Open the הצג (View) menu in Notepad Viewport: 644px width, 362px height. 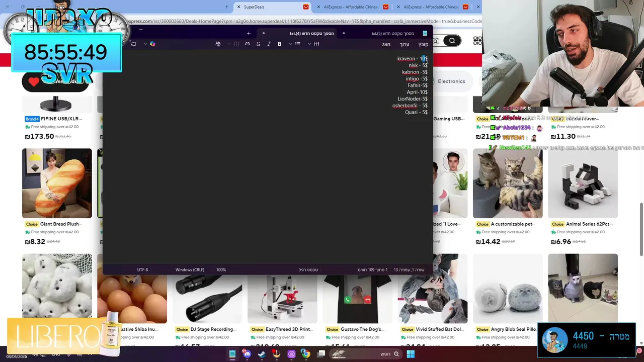(x=386, y=45)
